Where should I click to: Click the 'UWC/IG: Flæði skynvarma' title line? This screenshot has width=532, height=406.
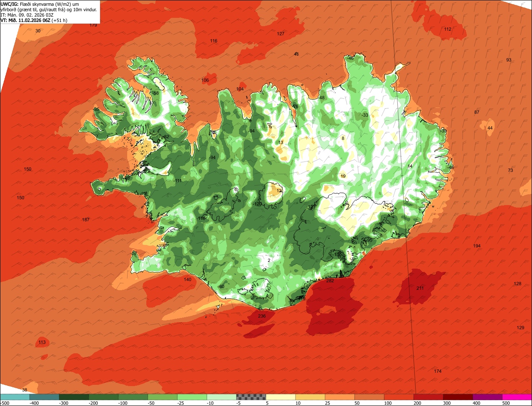pyautogui.click(x=39, y=4)
